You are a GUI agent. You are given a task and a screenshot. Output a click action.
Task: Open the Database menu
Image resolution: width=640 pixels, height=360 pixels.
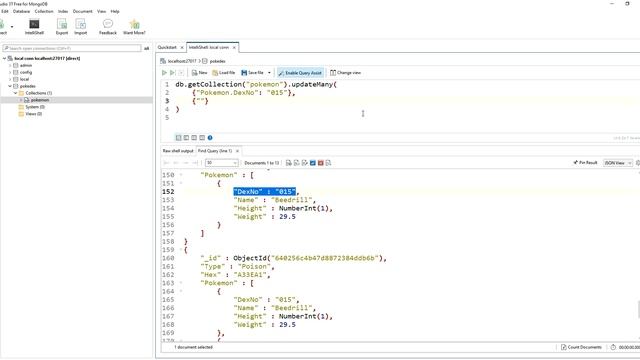(21, 11)
